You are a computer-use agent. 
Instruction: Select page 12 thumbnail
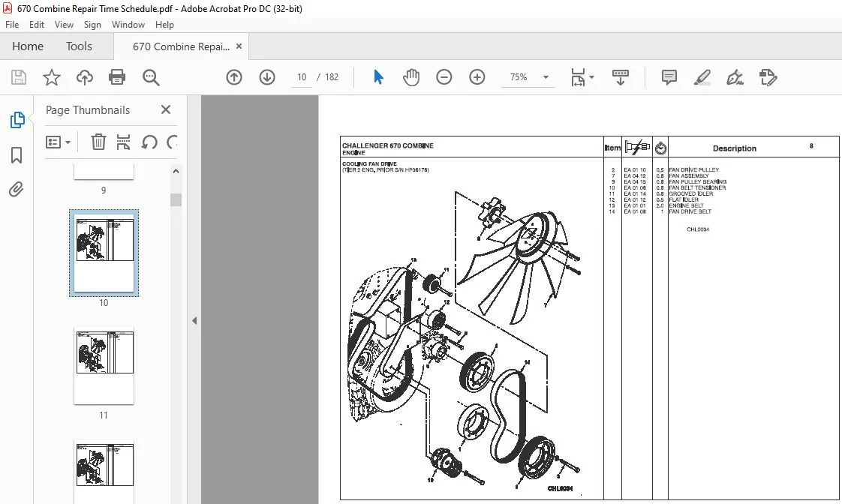click(104, 471)
